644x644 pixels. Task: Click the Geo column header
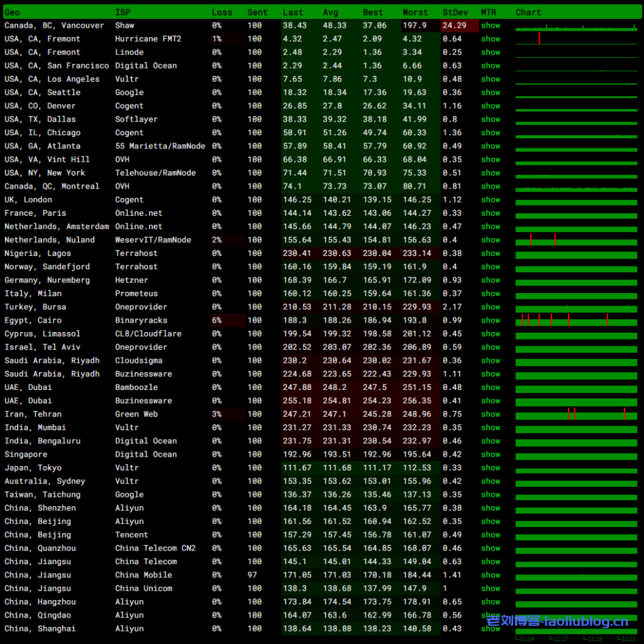click(12, 12)
